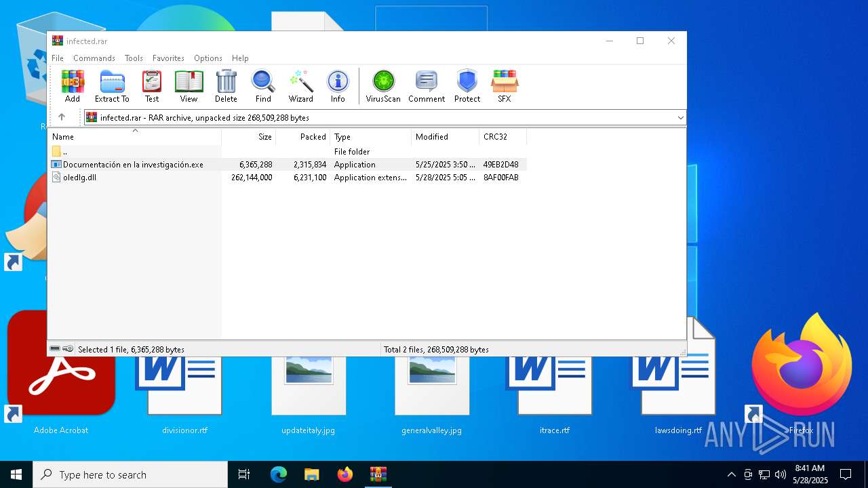Click the volume speaker tray icon
This screenshot has width=868, height=488.
coord(781,474)
